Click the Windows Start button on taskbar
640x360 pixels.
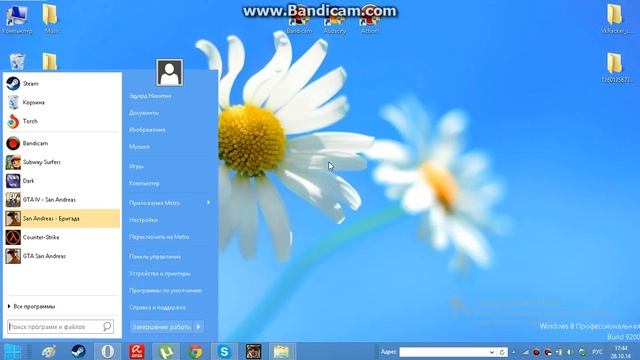pos(13,351)
